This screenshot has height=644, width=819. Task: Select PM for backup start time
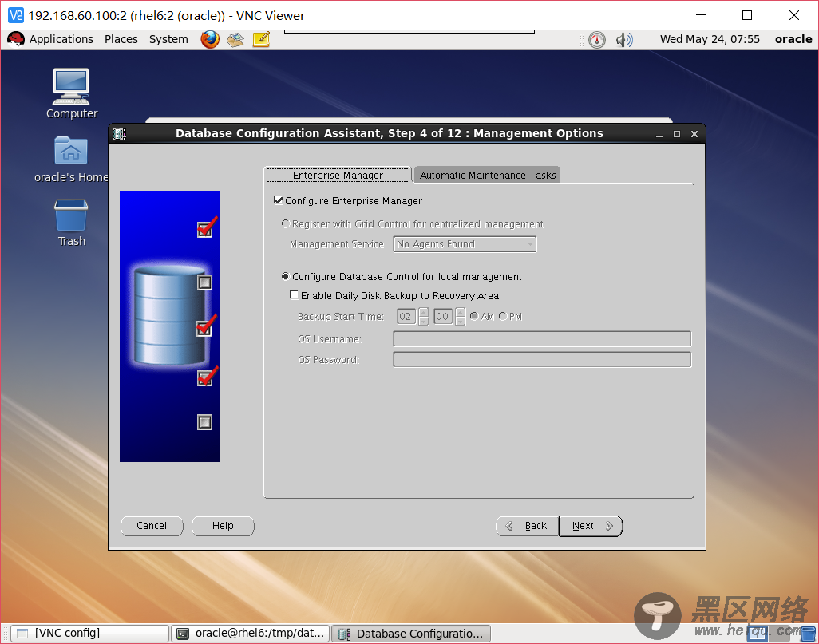pyautogui.click(x=502, y=316)
